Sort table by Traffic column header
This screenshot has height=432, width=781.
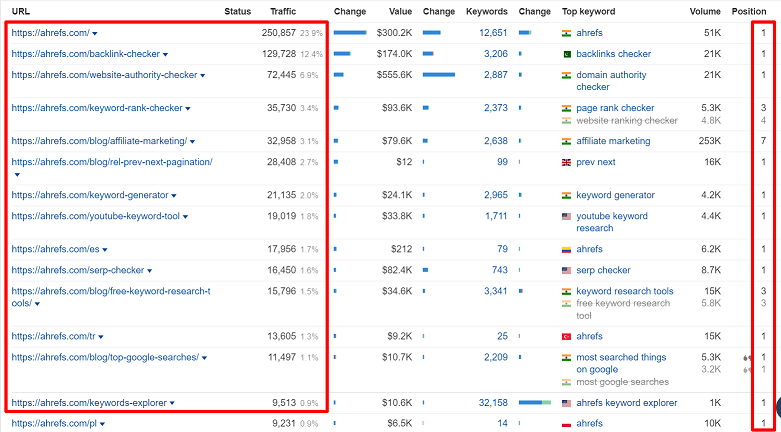[283, 11]
